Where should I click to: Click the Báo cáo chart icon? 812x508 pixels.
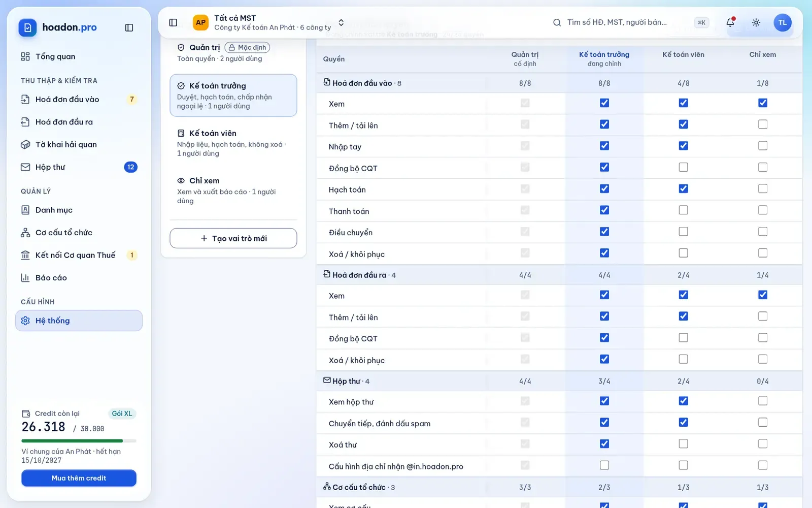pyautogui.click(x=25, y=278)
